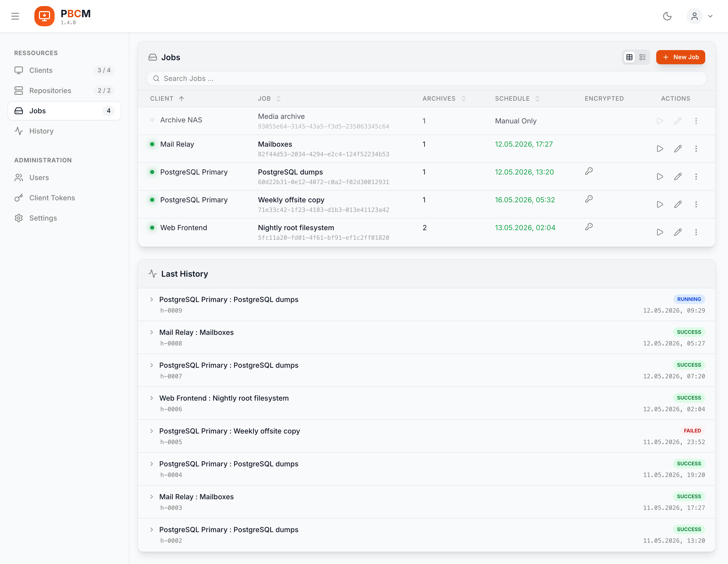Run the Nightly root filesystem job

pos(660,232)
